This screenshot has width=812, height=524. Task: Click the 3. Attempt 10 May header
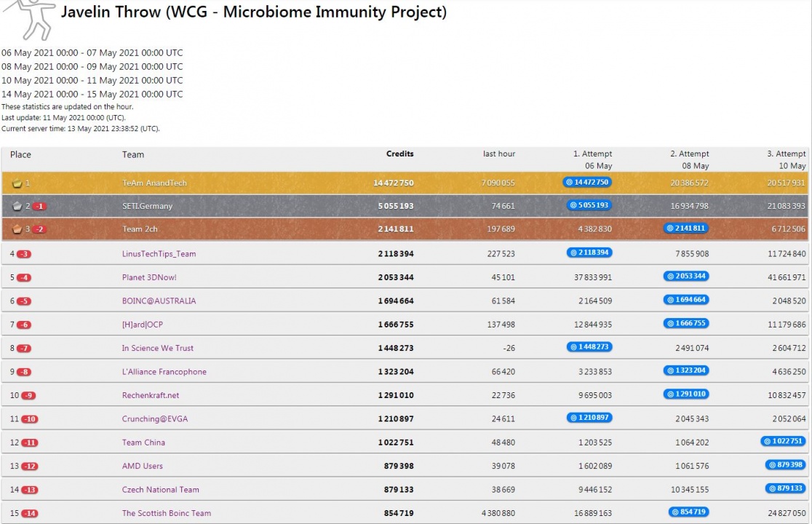(786, 160)
